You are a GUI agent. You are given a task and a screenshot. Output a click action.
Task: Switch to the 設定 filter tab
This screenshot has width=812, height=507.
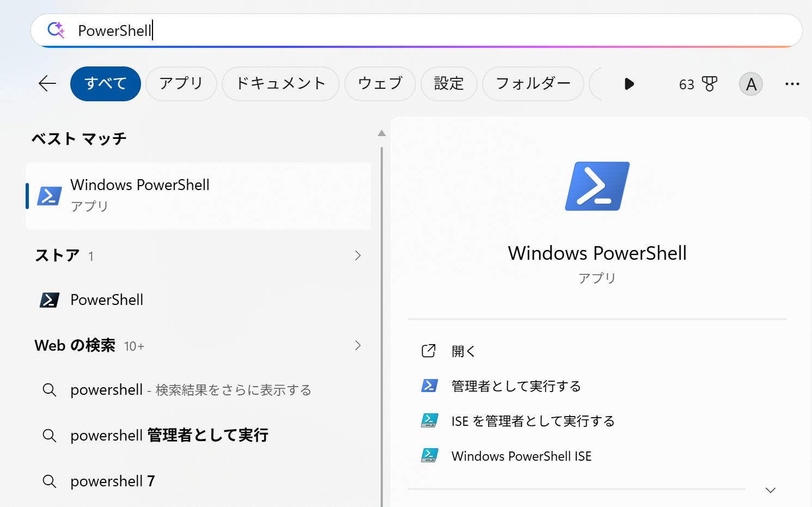tap(449, 84)
